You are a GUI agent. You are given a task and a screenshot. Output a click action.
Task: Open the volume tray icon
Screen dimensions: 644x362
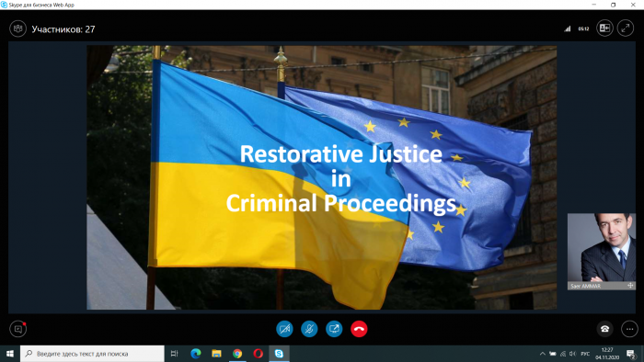click(x=573, y=354)
